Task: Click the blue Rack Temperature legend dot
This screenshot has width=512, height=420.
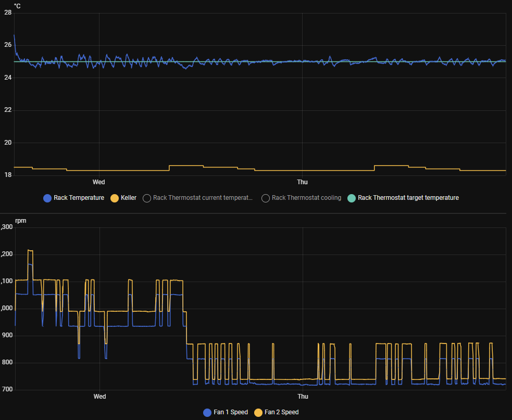Action: click(47, 198)
